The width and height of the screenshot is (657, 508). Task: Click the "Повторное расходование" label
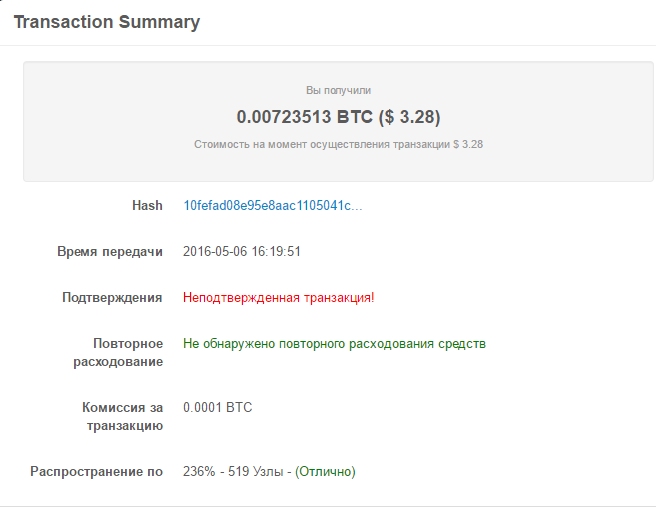[128, 352]
